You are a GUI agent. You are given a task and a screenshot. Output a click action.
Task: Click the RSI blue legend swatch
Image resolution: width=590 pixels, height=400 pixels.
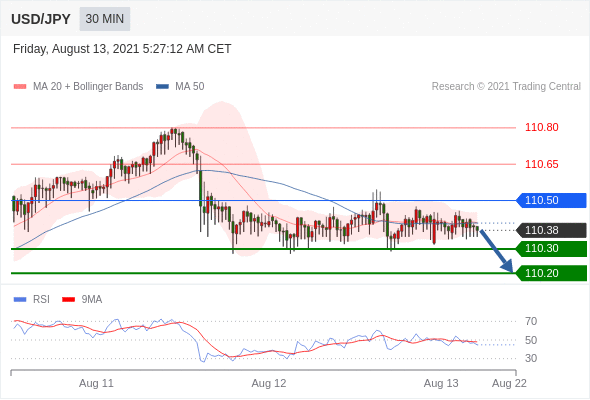pos(20,300)
